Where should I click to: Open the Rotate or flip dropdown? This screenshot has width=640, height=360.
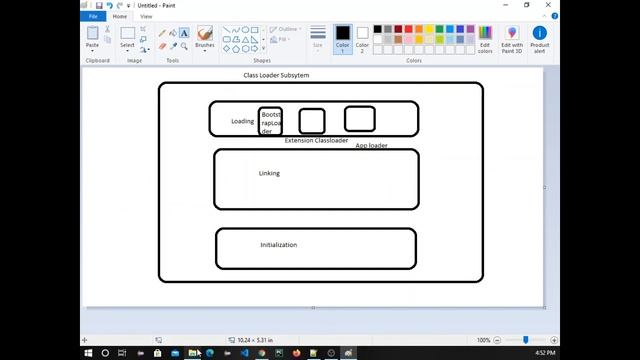144,49
